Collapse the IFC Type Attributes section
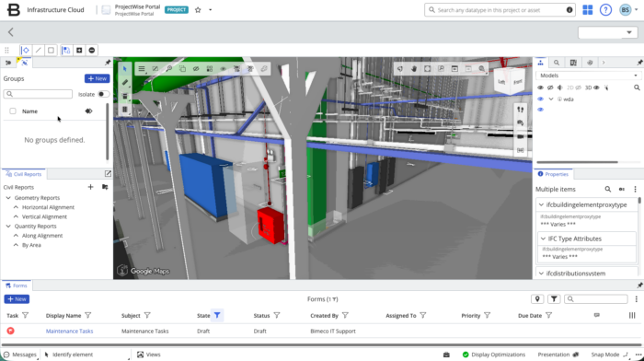Screen dimensions: 644x361 coord(543,239)
